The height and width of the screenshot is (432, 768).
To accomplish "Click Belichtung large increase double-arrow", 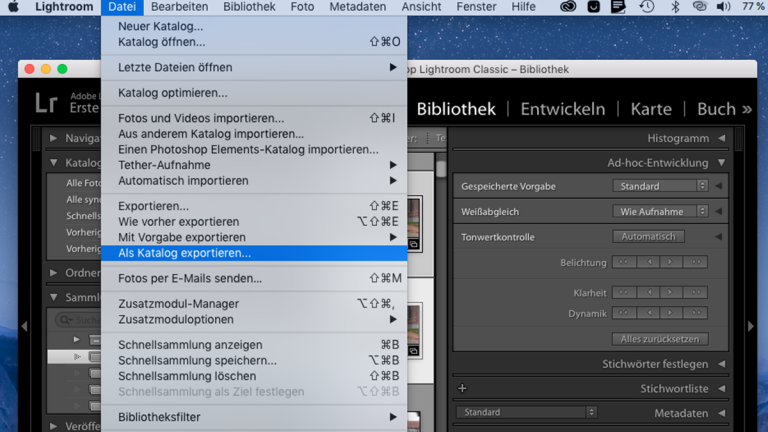I will [696, 262].
